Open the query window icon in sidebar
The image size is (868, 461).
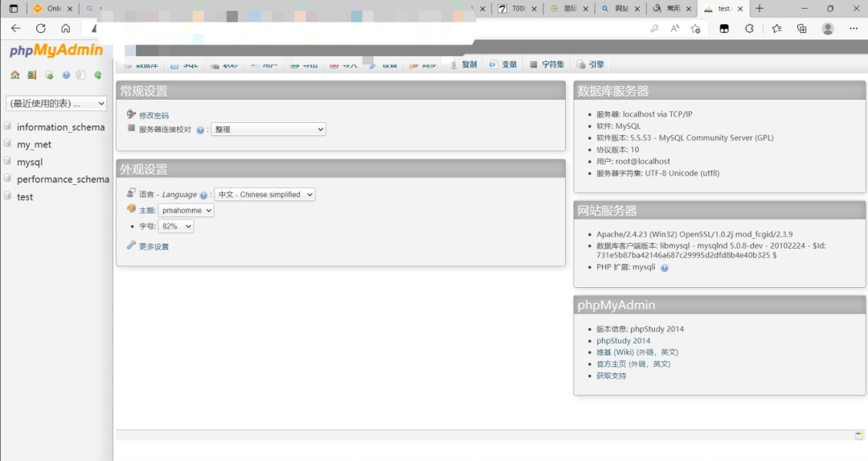(x=49, y=75)
